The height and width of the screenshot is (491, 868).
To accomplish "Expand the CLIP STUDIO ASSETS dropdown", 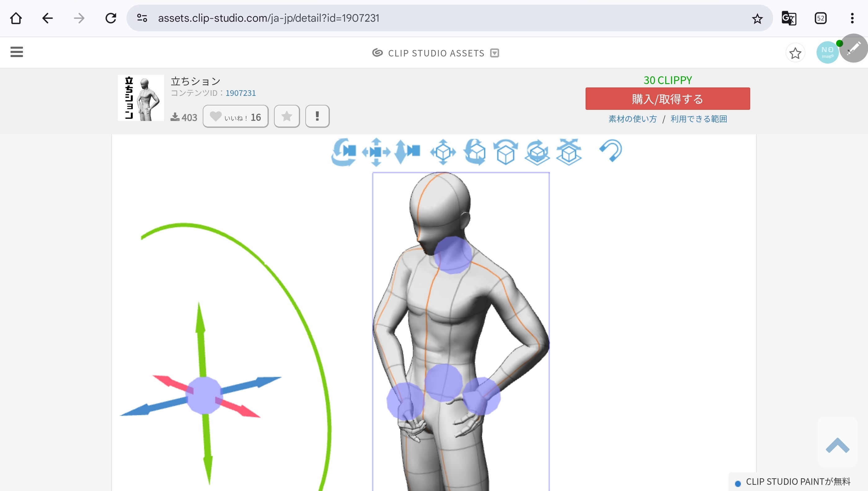I will coord(494,53).
